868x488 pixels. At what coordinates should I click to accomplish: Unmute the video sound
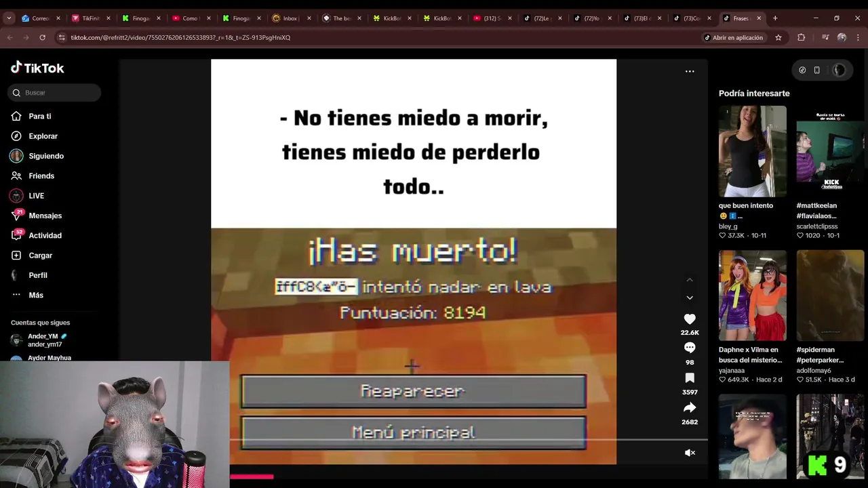coord(690,453)
